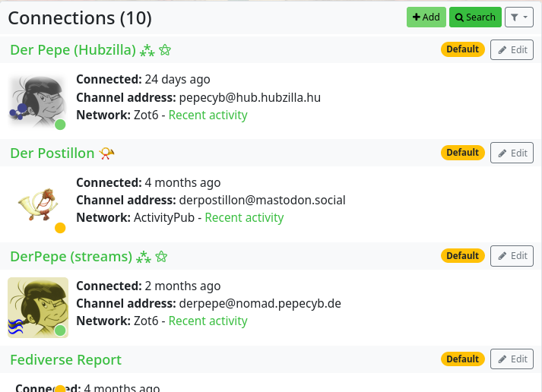View recent activity for pepecyb@hub.hubzilla.hu
The width and height of the screenshot is (542, 392).
click(208, 115)
